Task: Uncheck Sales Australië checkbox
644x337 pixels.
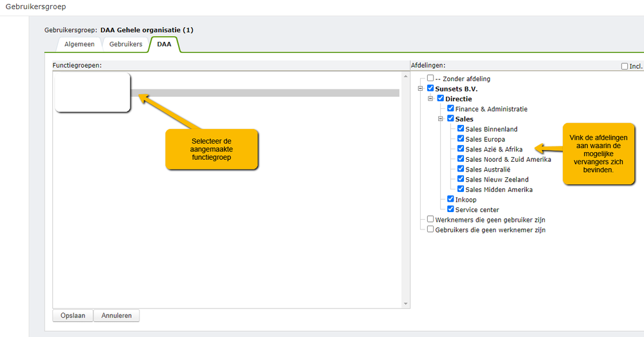Action: click(460, 169)
